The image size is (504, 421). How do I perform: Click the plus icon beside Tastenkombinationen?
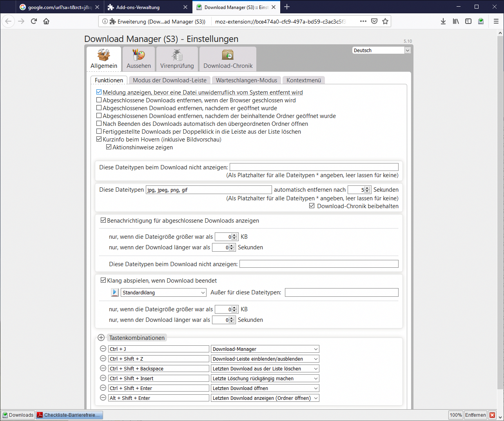coord(101,338)
